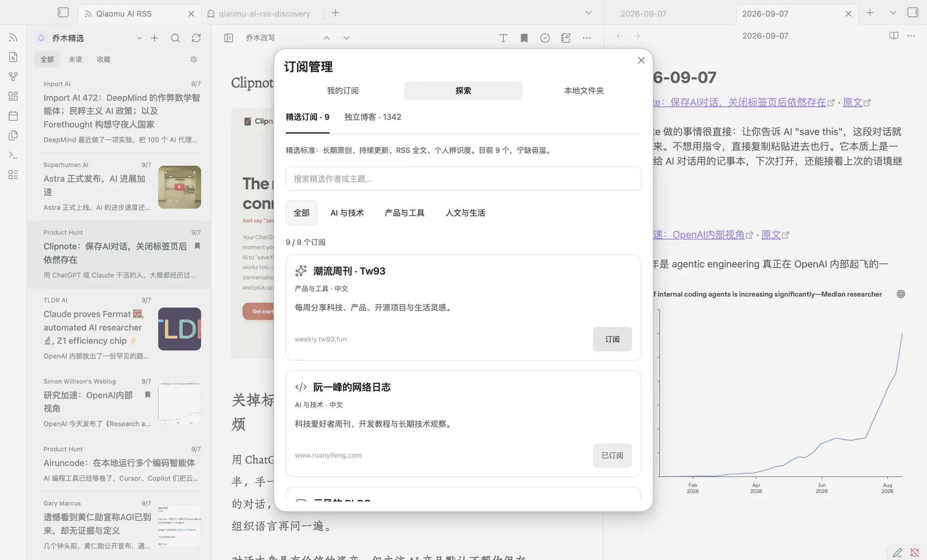Toggle the article list panel icon
The image size is (927, 560).
(229, 38)
